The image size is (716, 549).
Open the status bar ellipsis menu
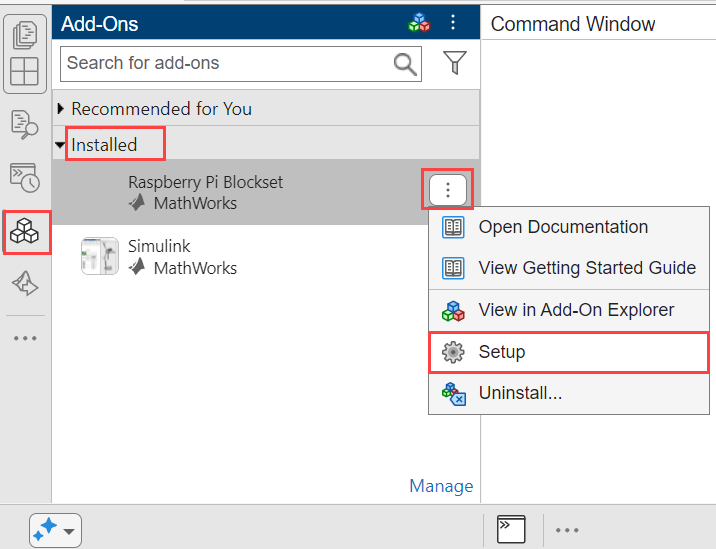pyautogui.click(x=567, y=530)
